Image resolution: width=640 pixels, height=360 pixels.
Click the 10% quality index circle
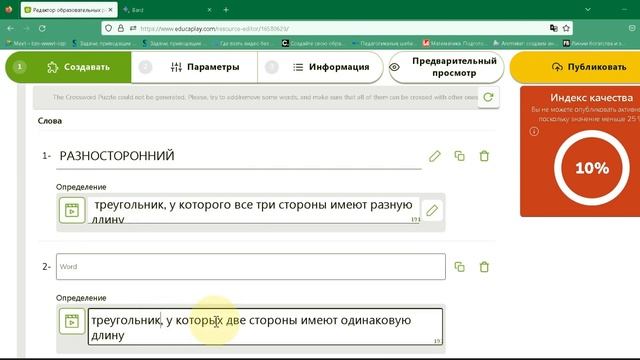pyautogui.click(x=592, y=168)
